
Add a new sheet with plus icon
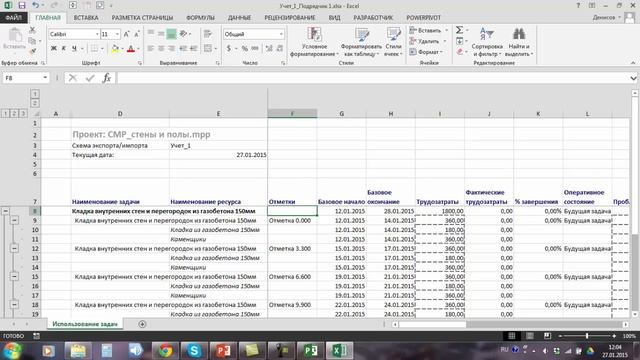(x=142, y=324)
